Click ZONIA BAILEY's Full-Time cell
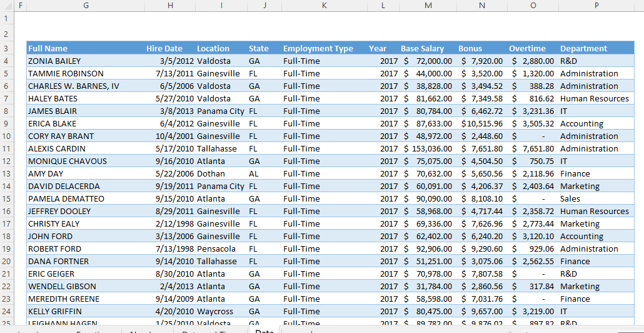Viewport: 644px width, 333px height. (325, 61)
